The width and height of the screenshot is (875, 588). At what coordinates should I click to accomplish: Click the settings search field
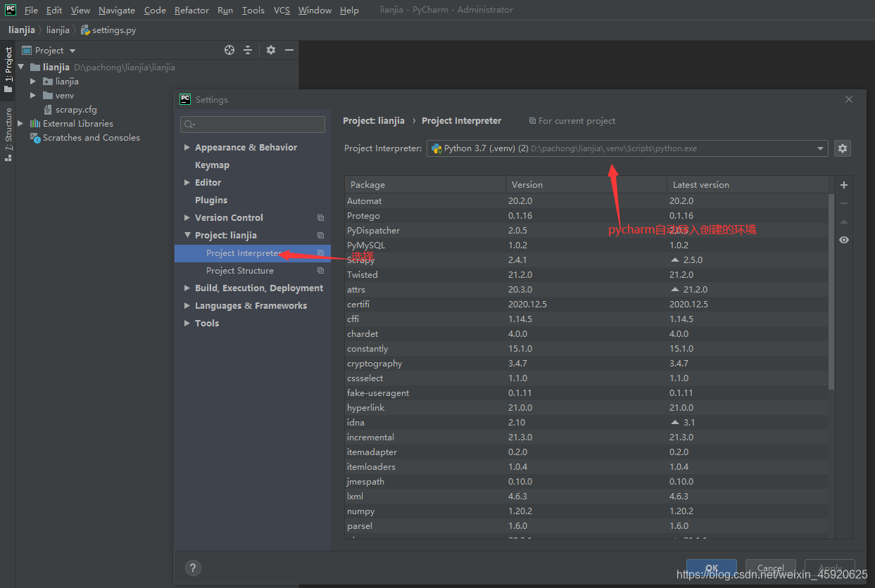[253, 124]
